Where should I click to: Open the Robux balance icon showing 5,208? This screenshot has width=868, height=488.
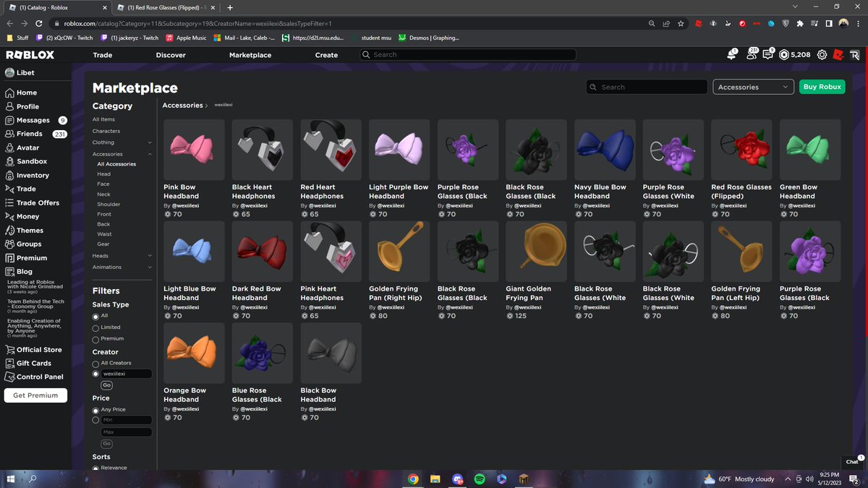pos(784,55)
